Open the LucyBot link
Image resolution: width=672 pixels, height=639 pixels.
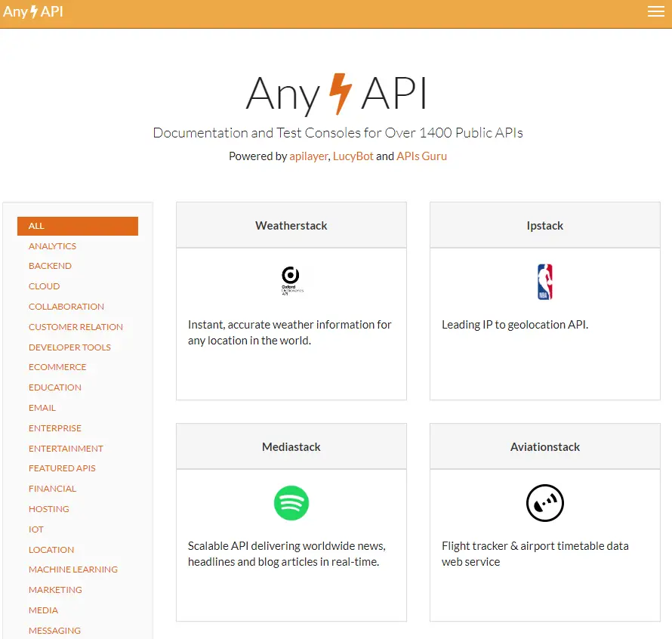(353, 157)
